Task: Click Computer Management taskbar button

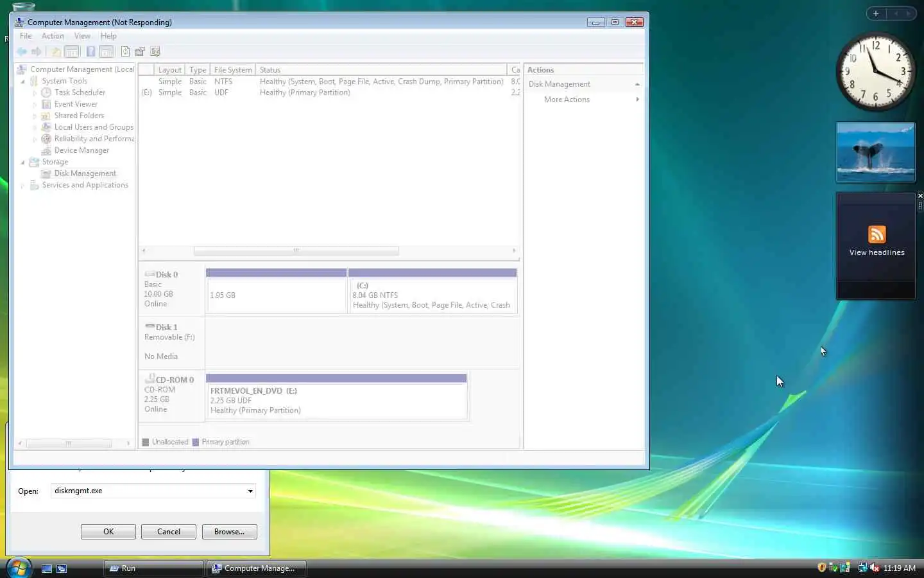Action: pos(256,568)
